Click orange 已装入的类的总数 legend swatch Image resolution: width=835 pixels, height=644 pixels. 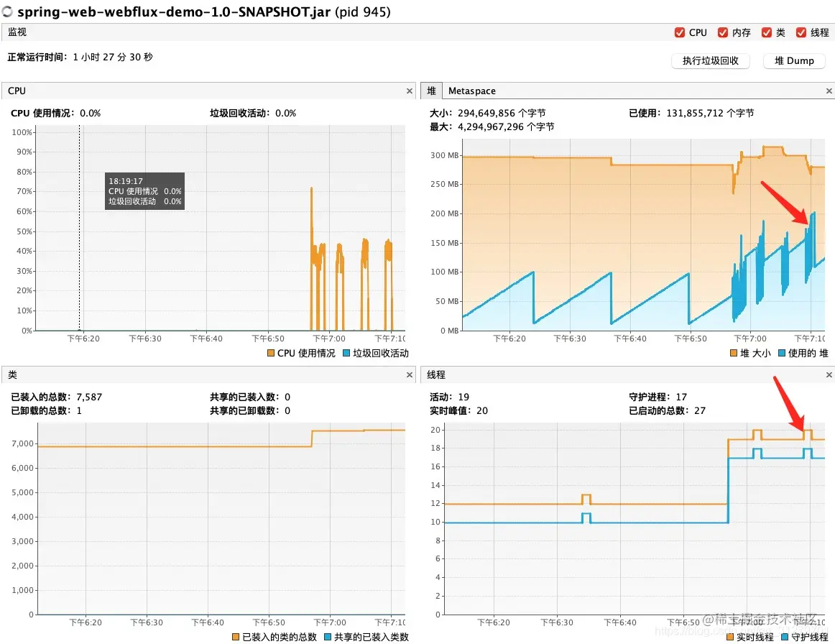click(236, 637)
